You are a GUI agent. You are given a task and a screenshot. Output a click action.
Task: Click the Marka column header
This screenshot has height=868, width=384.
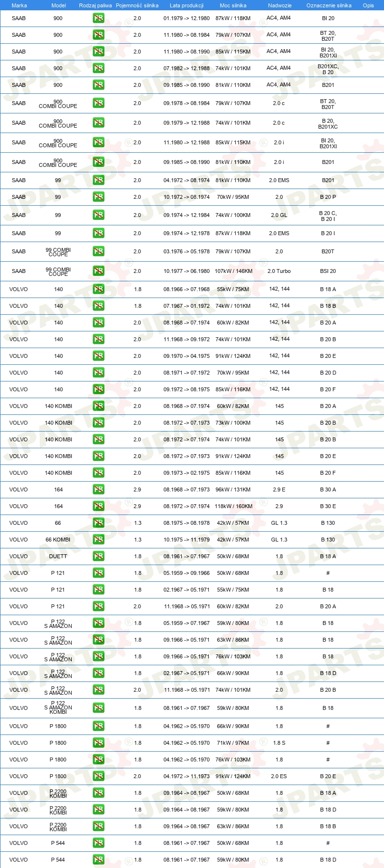click(x=19, y=5)
